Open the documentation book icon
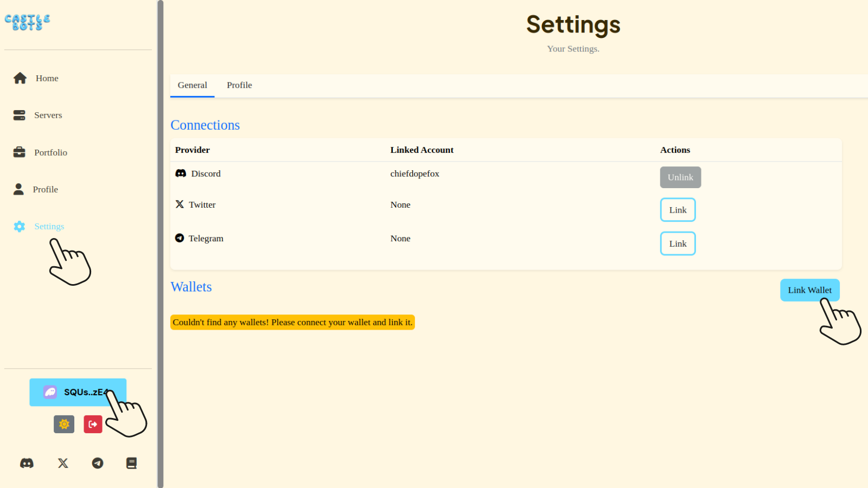Viewport: 868px width, 488px height. 131,463
